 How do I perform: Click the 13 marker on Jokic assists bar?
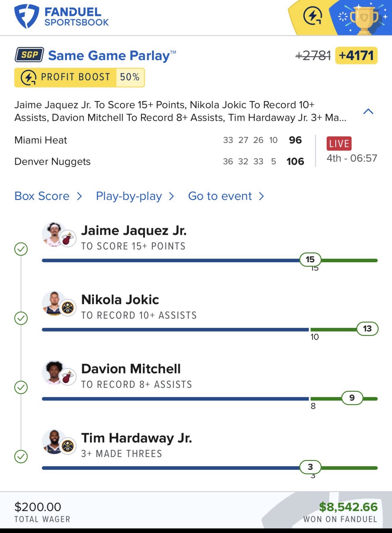367,329
